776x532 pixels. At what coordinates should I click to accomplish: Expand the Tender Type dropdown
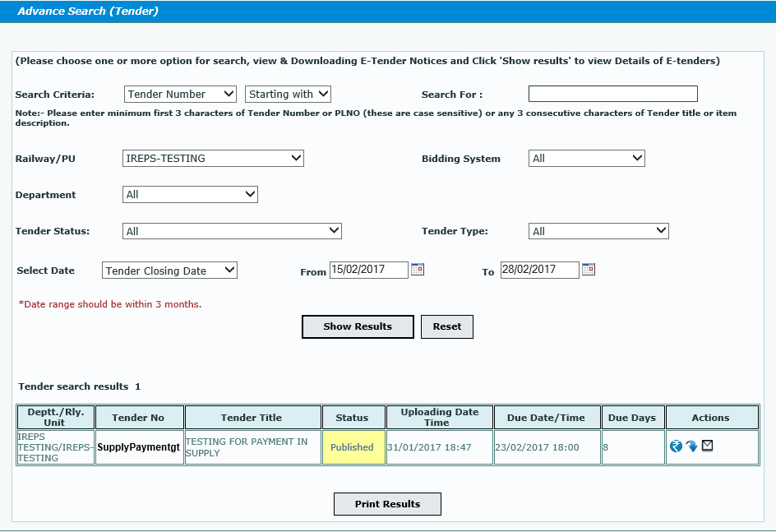tap(598, 231)
